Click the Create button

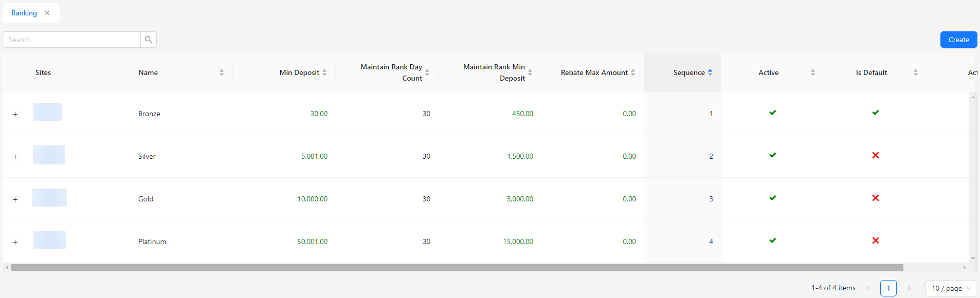point(958,40)
